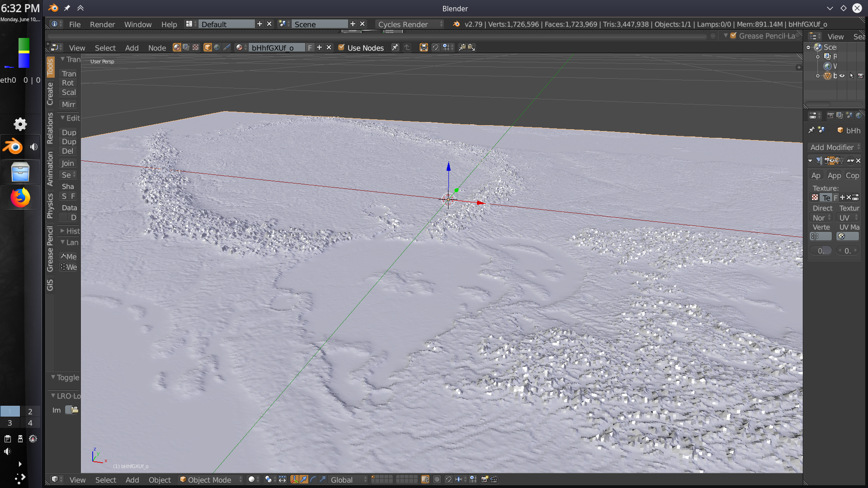Screen dimensions: 868x488
Task: Toggle selectability cursor for object in outliner
Action: pos(851,76)
